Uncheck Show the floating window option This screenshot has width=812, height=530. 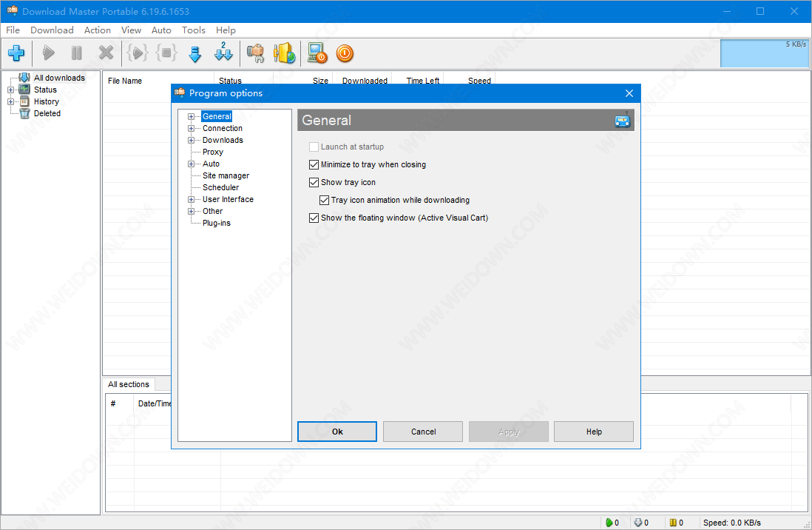click(314, 218)
